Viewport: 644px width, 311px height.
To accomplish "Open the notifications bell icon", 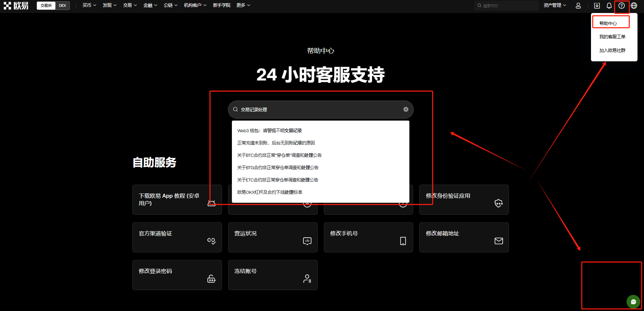I will pos(609,5).
